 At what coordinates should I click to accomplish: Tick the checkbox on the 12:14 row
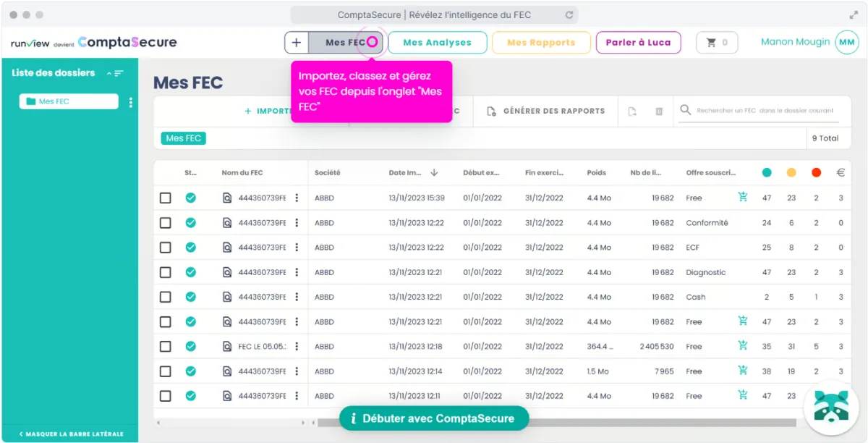point(166,371)
